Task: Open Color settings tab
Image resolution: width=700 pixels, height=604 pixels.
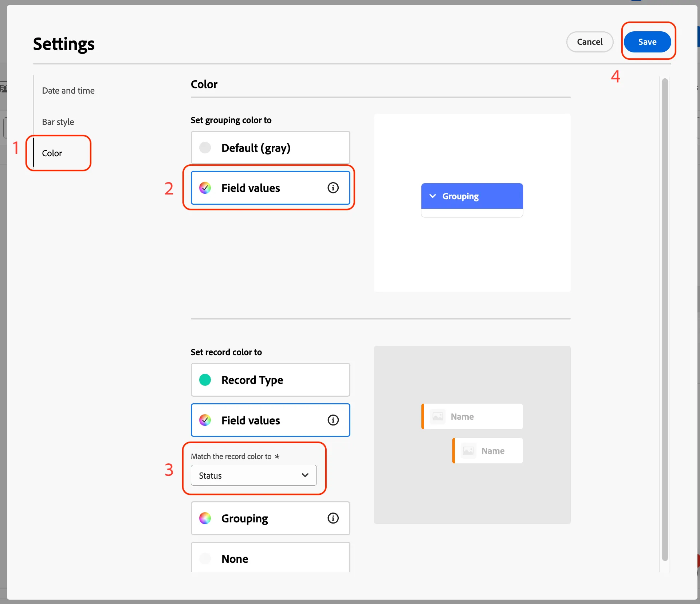Action: (52, 153)
